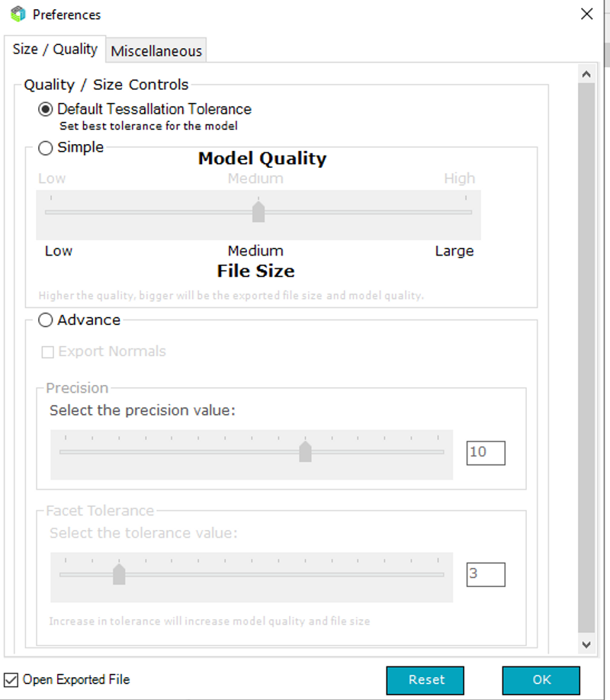Click the precision value slider thumb

coord(306,451)
